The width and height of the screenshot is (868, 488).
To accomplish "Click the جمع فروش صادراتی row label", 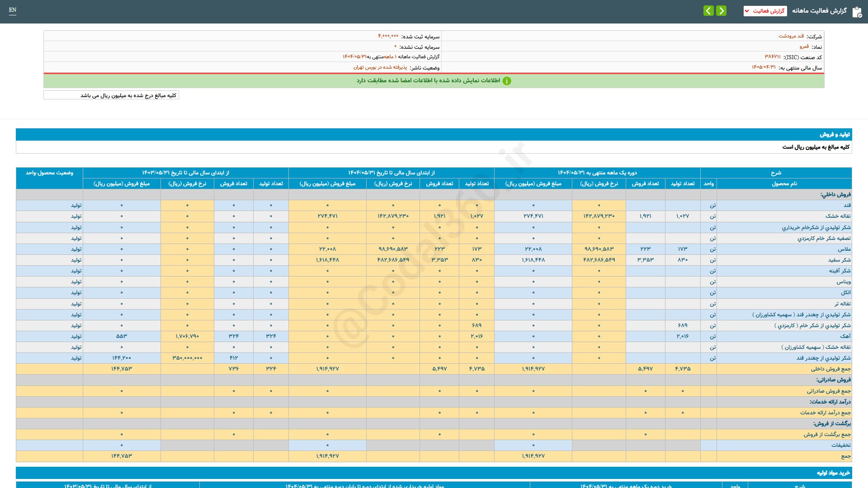I will tap(829, 391).
